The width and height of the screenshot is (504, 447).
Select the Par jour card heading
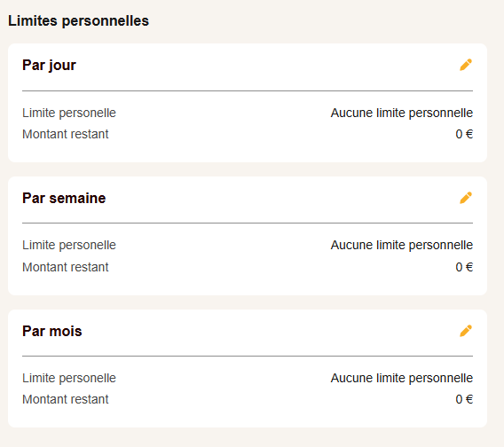pos(49,66)
